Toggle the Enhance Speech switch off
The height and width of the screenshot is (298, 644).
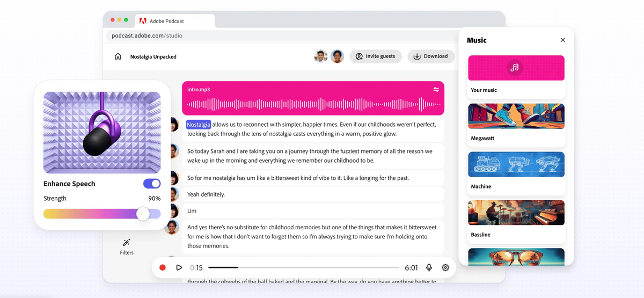coord(152,184)
